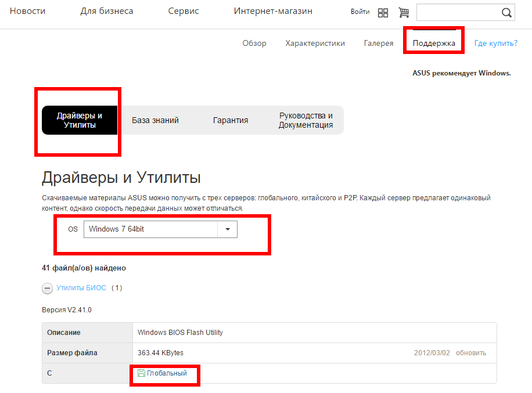Switch to the Галерея tab

[379, 43]
